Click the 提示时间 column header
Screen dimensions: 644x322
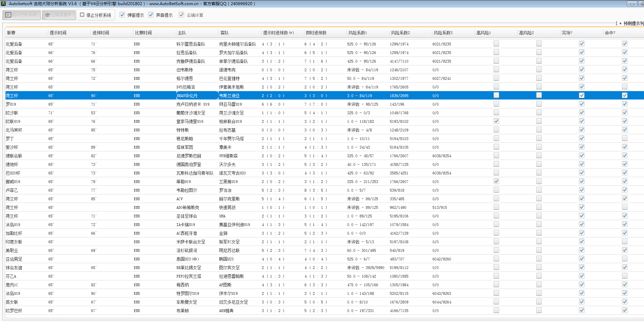coord(58,33)
